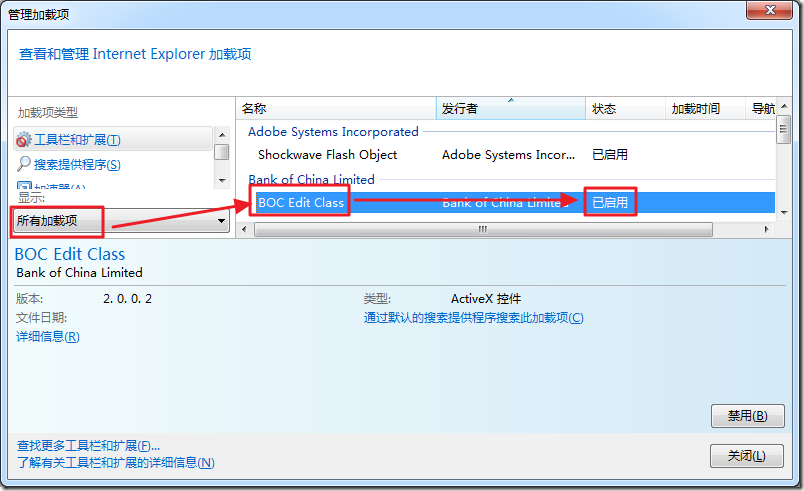
Task: Click add-on type list scroll up arrow
Action: [222, 135]
